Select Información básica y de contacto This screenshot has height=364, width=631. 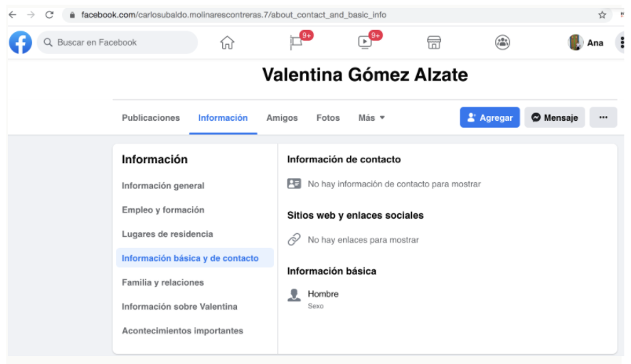coord(195,258)
